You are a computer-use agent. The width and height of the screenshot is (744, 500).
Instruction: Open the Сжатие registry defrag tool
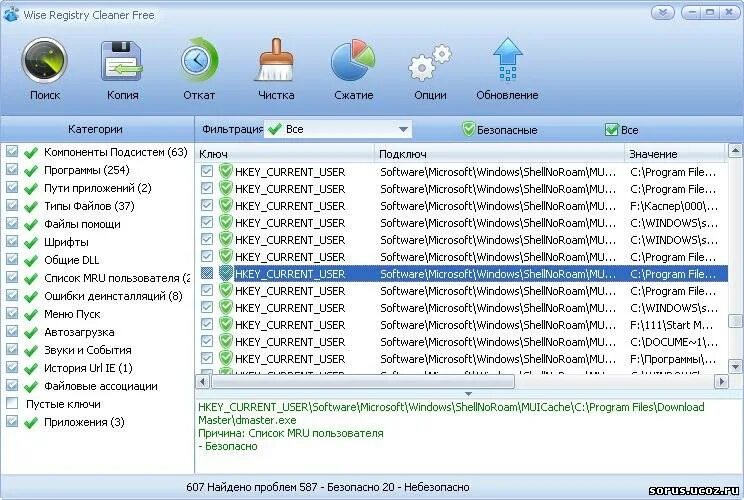[x=353, y=69]
